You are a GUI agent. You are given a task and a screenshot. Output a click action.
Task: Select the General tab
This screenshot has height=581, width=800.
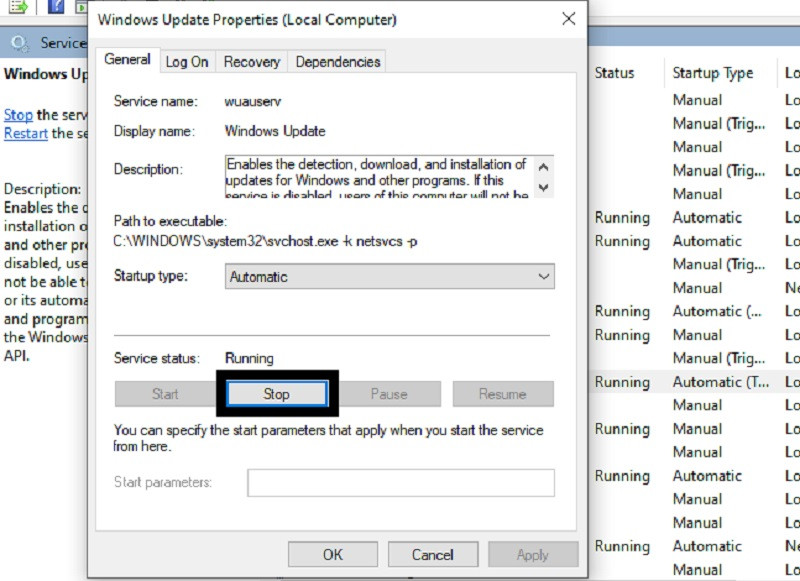(127, 60)
